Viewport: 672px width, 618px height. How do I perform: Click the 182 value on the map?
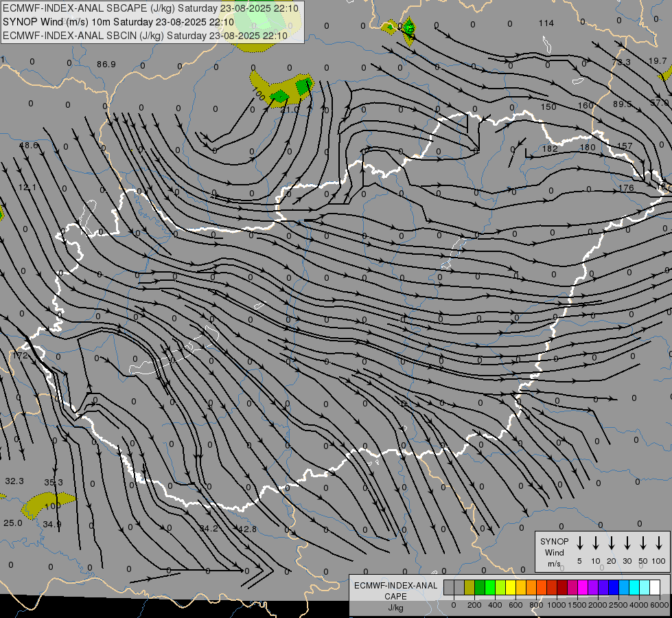(x=550, y=149)
